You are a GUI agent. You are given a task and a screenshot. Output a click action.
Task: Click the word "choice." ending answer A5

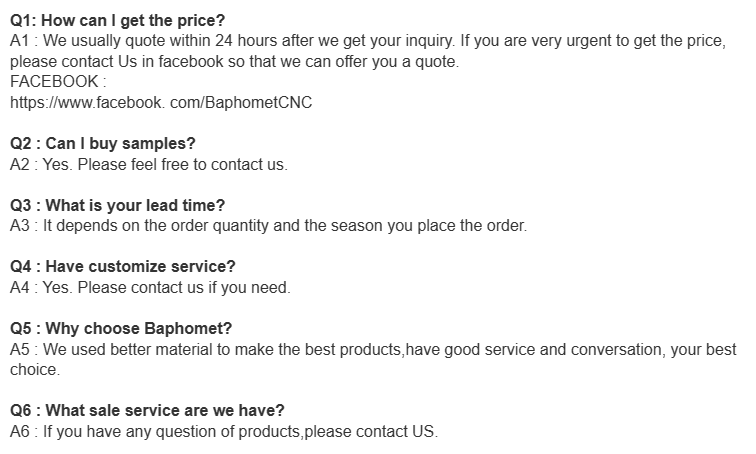35,370
